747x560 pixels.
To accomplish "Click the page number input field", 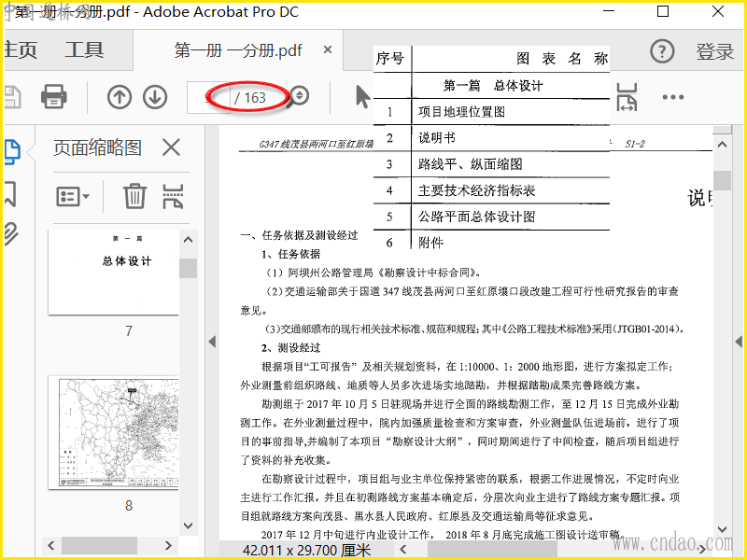I will pyautogui.click(x=208, y=98).
